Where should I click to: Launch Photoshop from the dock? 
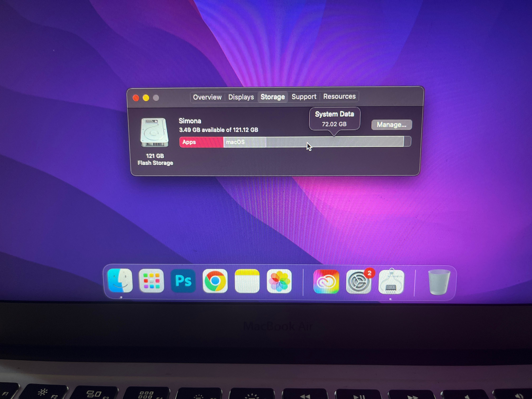(x=183, y=281)
